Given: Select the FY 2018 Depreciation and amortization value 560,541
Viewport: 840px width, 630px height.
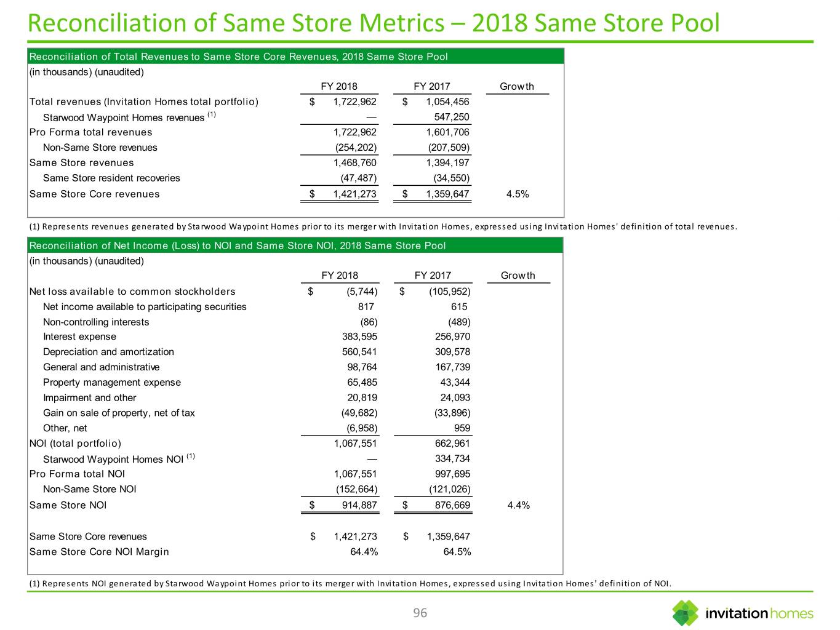Looking at the screenshot, I should pos(359,352).
